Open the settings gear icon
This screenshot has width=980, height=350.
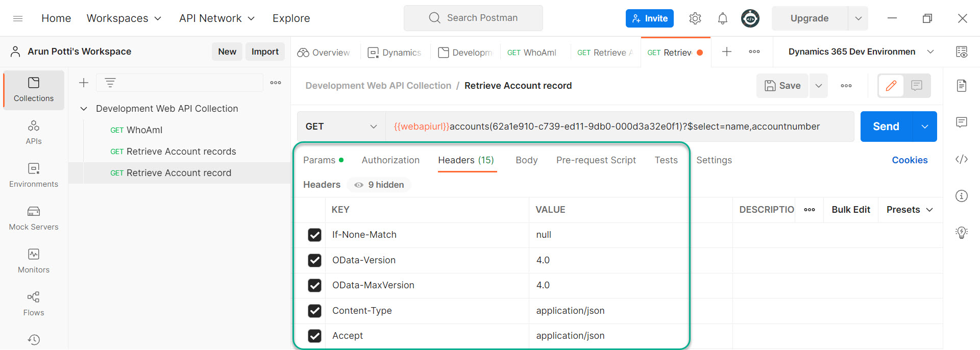click(695, 18)
